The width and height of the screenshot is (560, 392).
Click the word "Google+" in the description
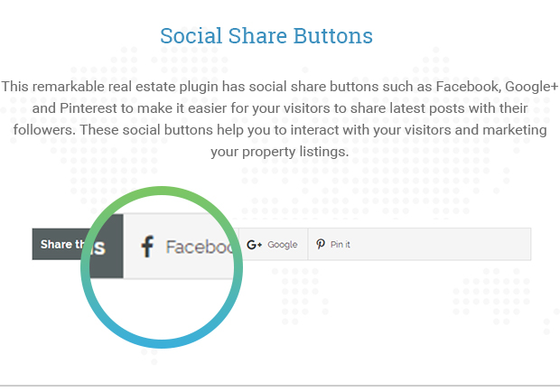[531, 87]
